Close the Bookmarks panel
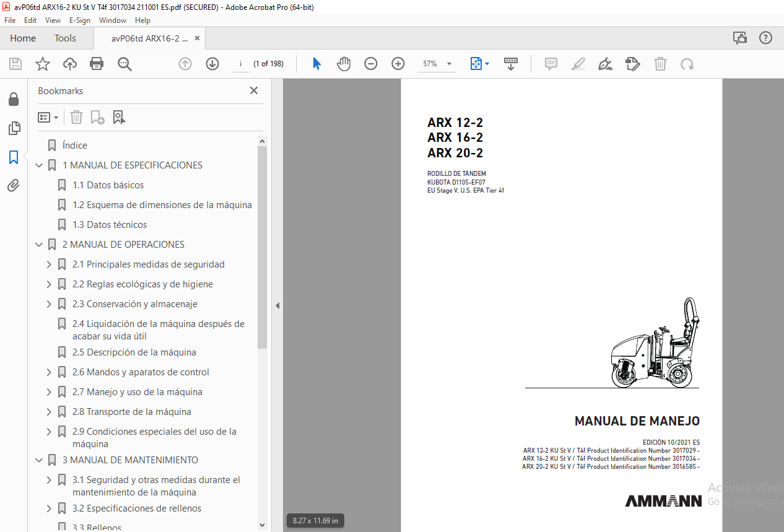The width and height of the screenshot is (784, 532). [x=254, y=90]
